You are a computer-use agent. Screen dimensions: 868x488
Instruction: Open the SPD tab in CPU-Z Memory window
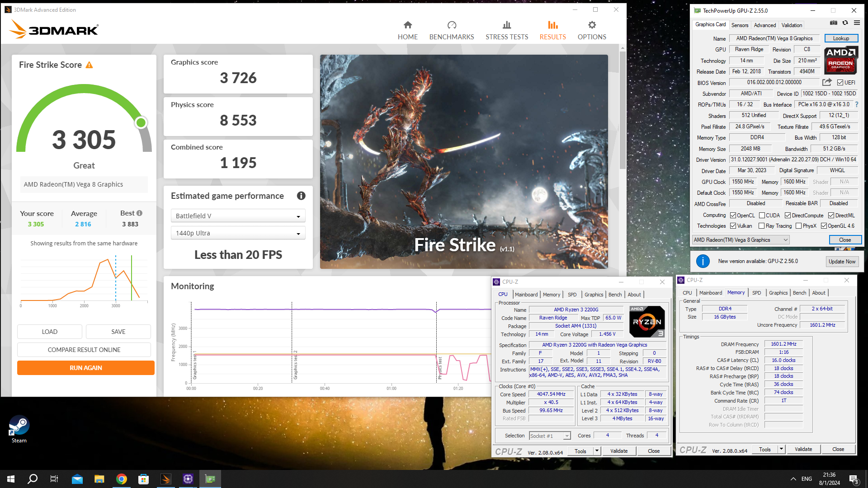tap(756, 293)
